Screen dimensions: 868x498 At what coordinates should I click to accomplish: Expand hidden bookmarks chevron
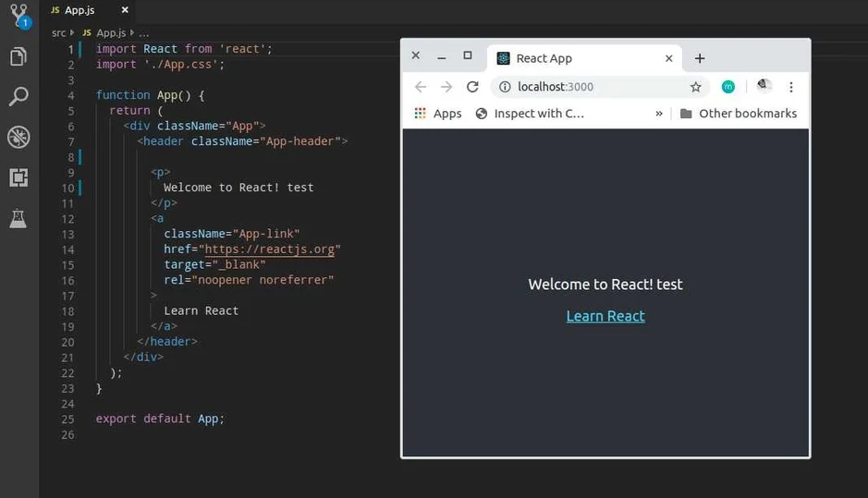659,114
